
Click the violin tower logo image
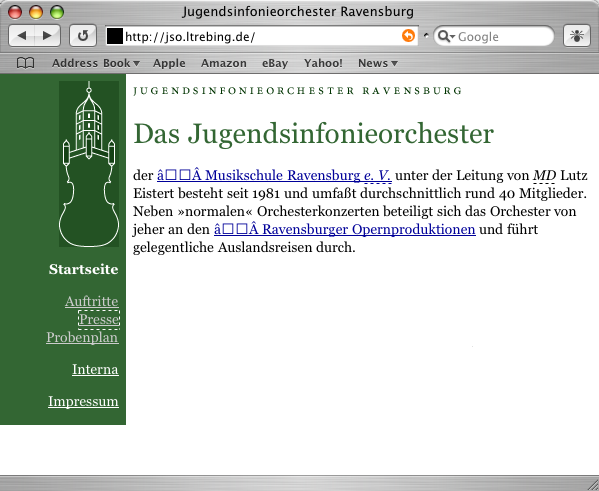click(89, 164)
